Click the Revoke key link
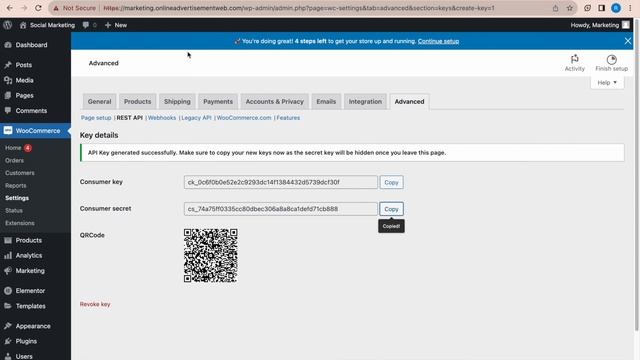 (95, 304)
